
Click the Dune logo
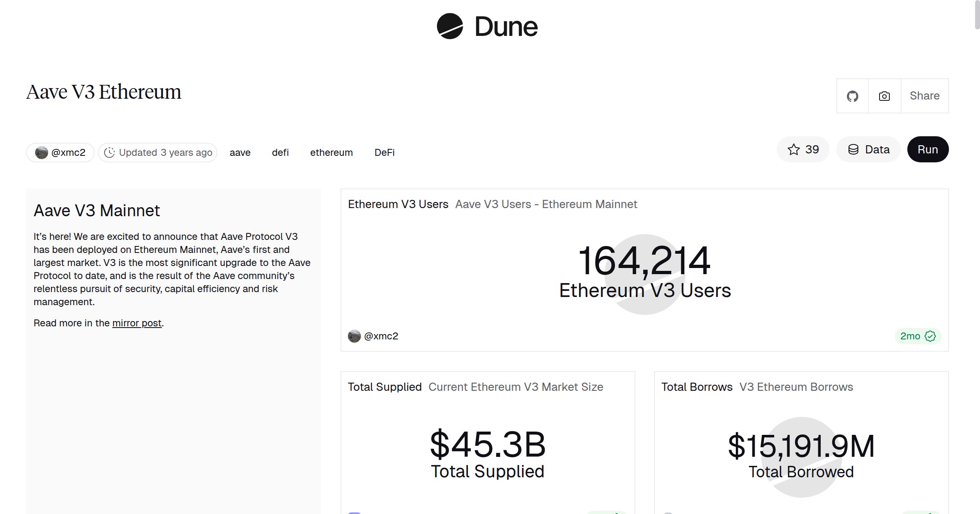coord(486,27)
